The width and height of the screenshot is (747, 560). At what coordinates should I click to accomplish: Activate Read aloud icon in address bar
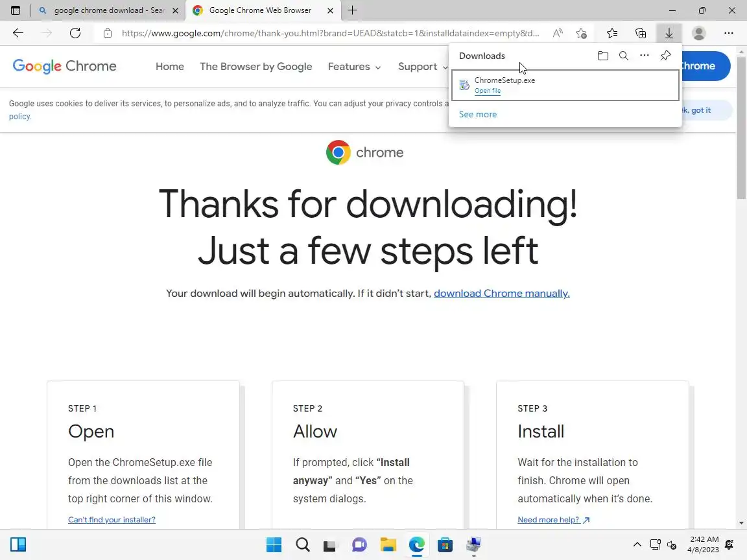tap(558, 33)
